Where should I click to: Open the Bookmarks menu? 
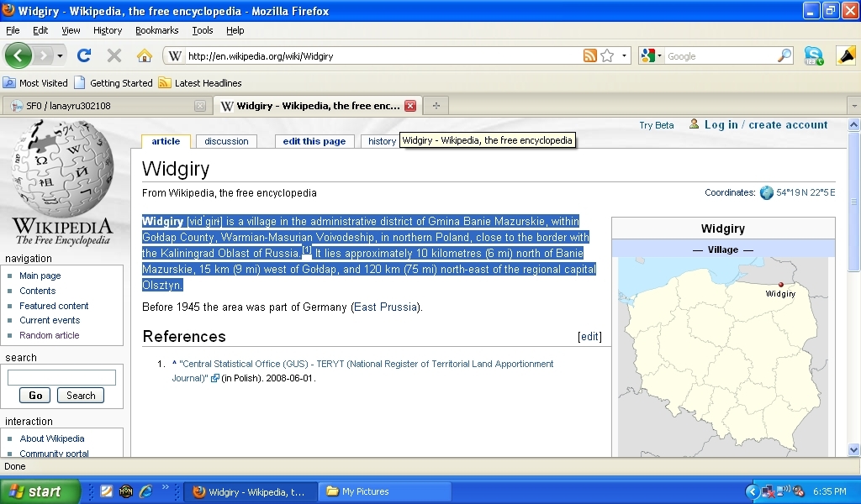pyautogui.click(x=156, y=30)
